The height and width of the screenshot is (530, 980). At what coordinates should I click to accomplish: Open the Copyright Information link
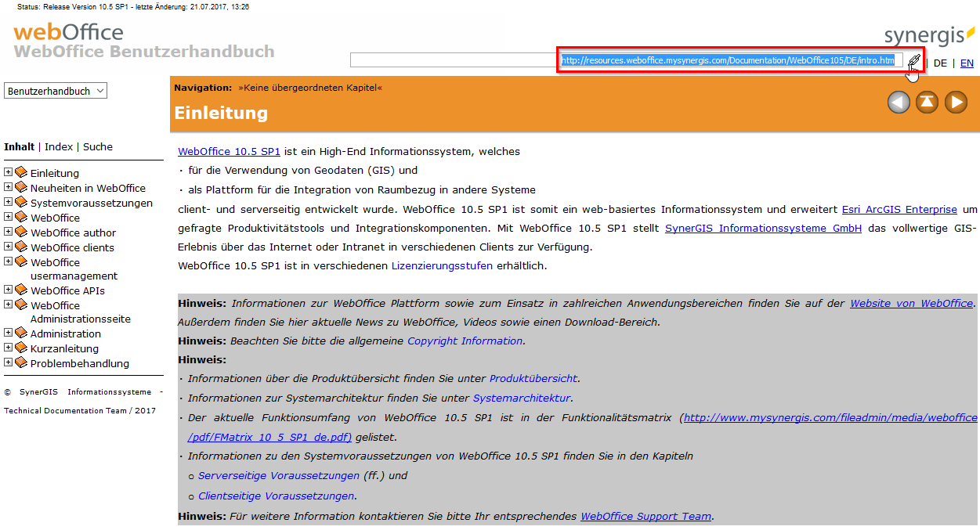[465, 341]
